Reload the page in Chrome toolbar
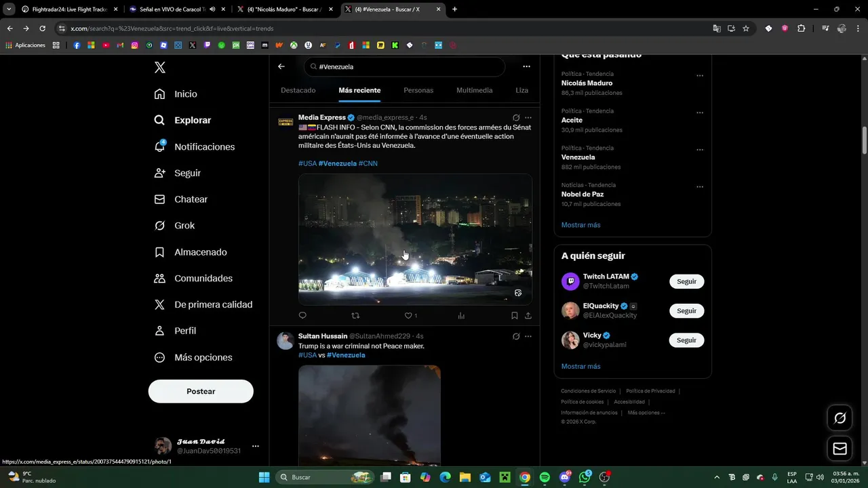The height and width of the screenshot is (488, 868). point(42,28)
